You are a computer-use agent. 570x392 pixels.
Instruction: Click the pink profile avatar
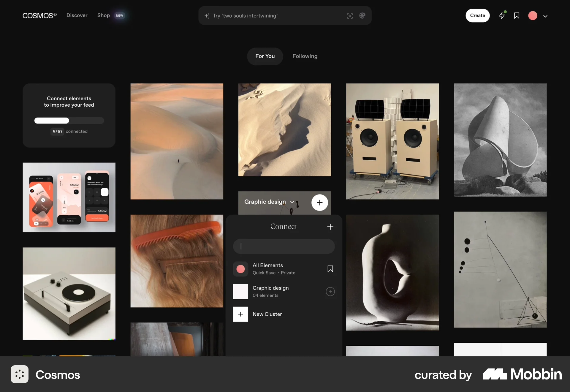coord(533,15)
